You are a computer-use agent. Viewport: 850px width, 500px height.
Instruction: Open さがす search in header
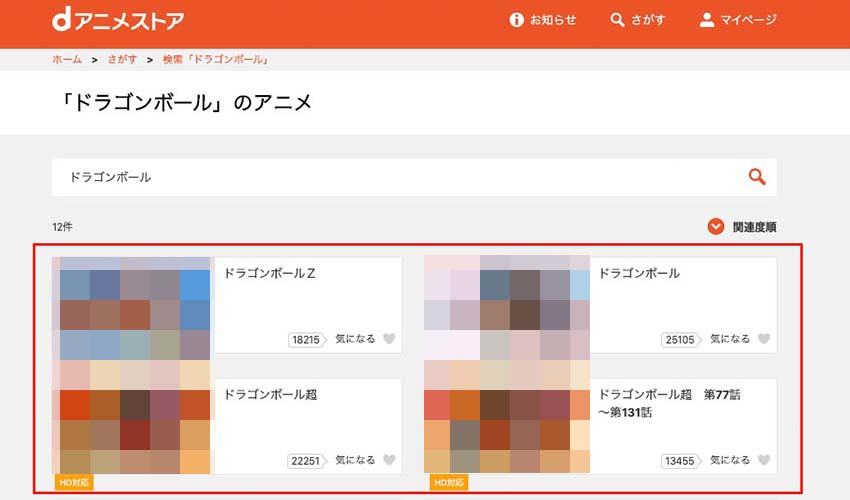638,20
